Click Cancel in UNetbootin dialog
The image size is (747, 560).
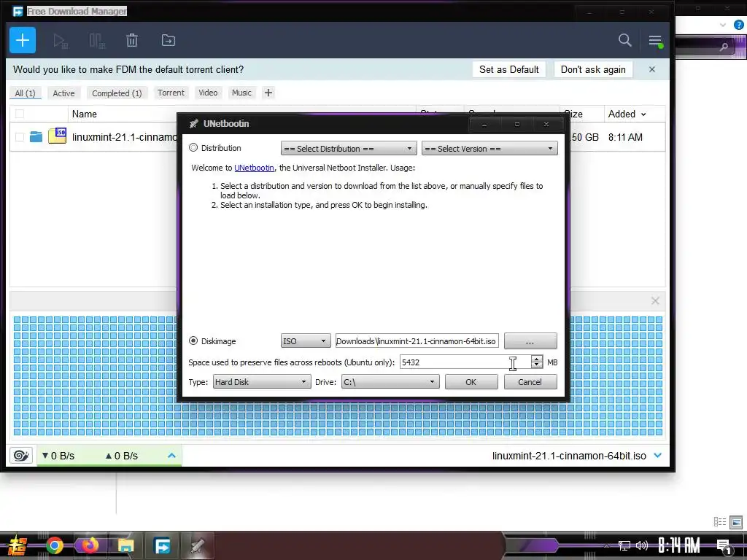point(530,382)
